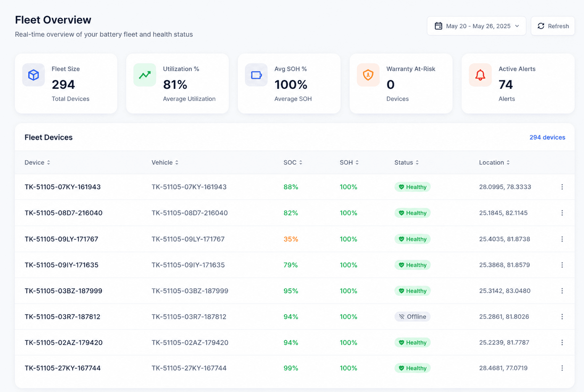Click location 25.3142, 83.0480

(505, 291)
